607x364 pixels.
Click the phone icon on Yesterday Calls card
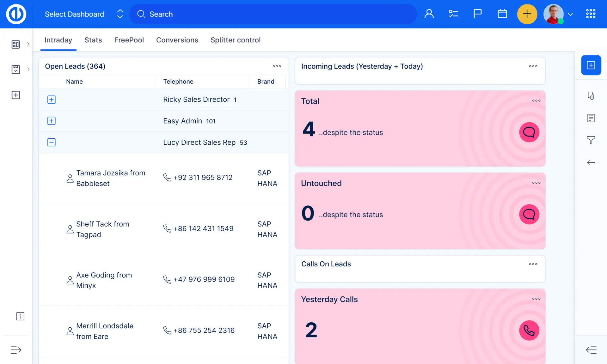(x=529, y=330)
